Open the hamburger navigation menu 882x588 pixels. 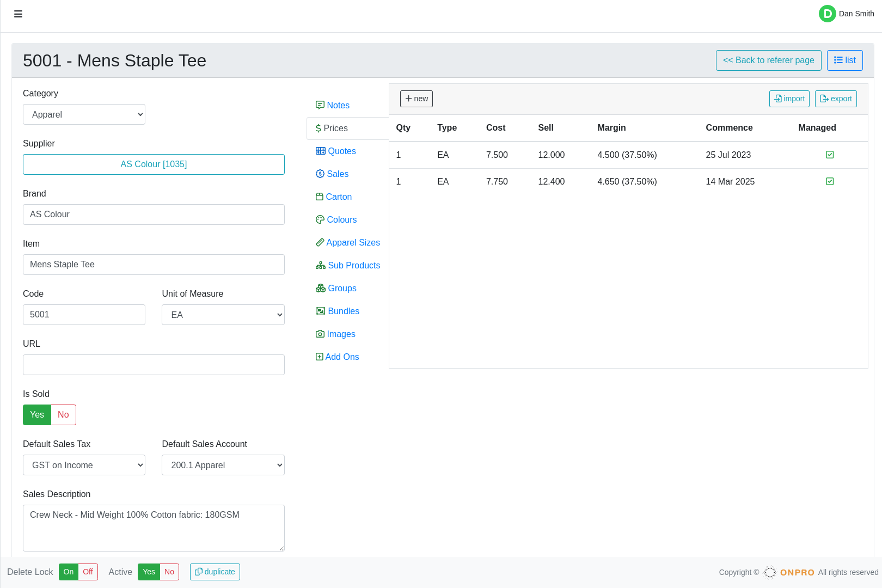(x=18, y=14)
